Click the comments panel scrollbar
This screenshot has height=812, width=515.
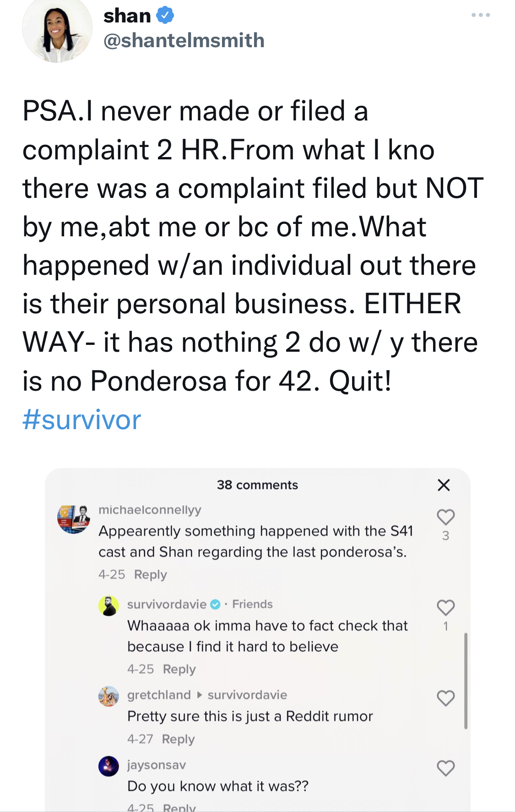click(466, 681)
